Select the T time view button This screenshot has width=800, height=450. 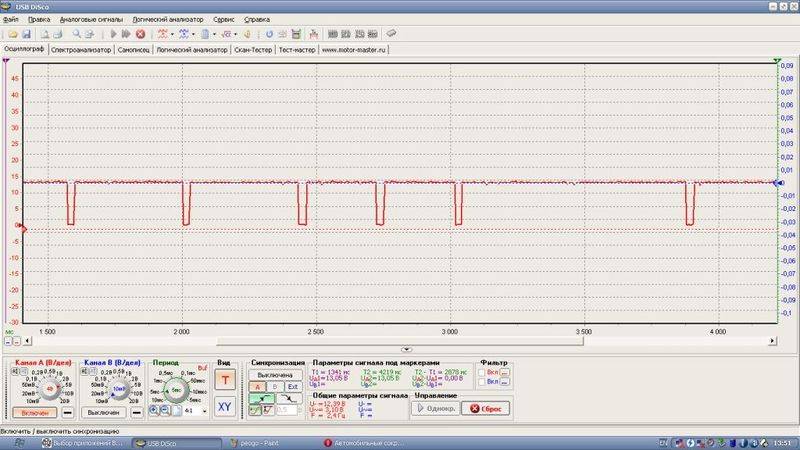(225, 379)
